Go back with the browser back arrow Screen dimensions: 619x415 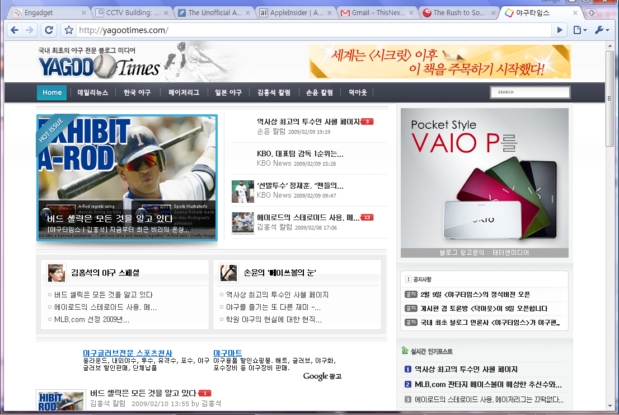(x=15, y=30)
